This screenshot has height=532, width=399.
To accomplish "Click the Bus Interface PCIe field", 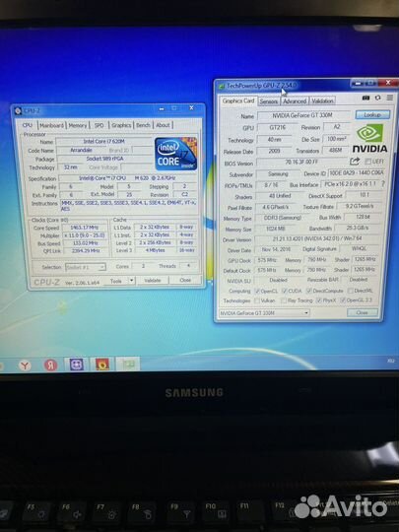I will [351, 184].
